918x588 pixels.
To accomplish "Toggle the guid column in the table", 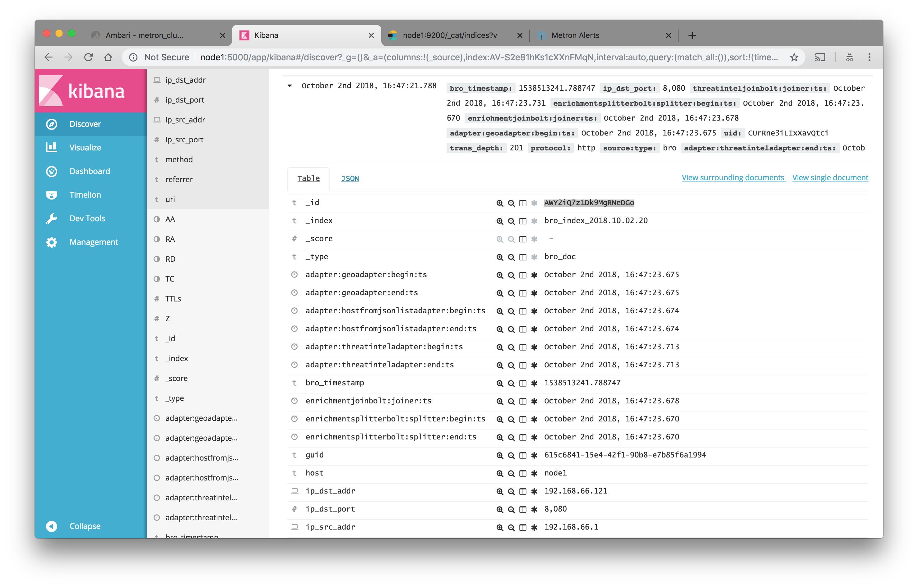I will pyautogui.click(x=523, y=455).
